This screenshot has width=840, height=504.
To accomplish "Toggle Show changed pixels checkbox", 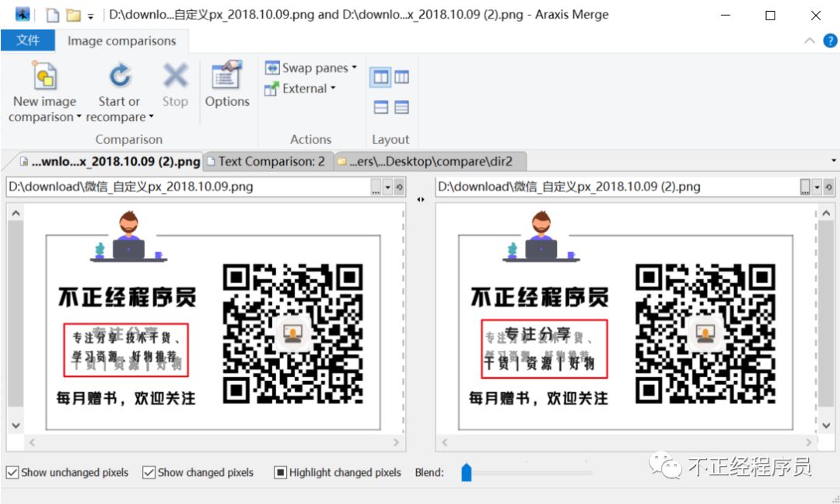I will 149,472.
